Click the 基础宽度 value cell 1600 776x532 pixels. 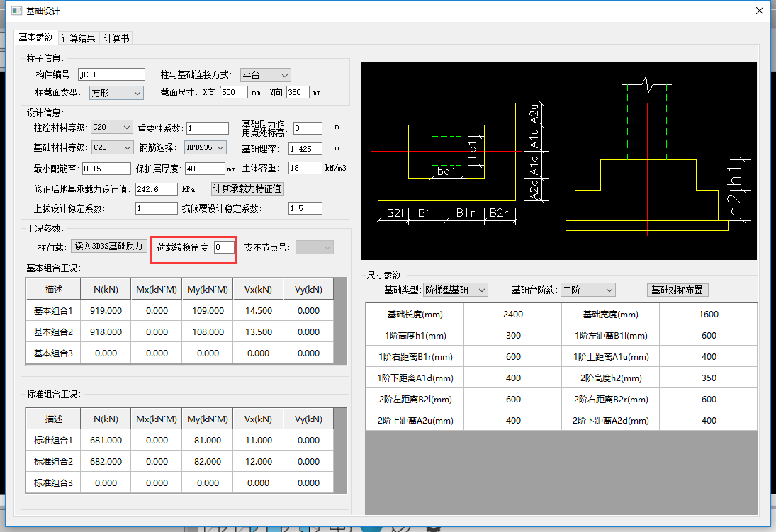[x=709, y=315]
